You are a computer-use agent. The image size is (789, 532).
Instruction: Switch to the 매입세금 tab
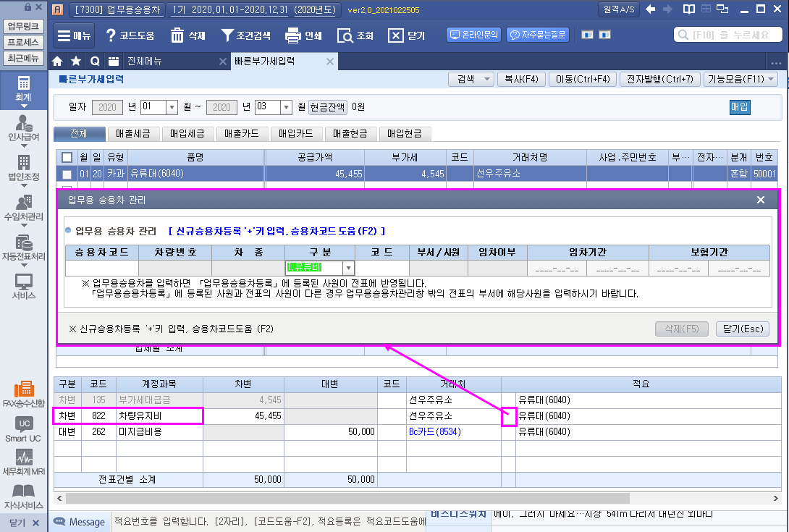(187, 134)
